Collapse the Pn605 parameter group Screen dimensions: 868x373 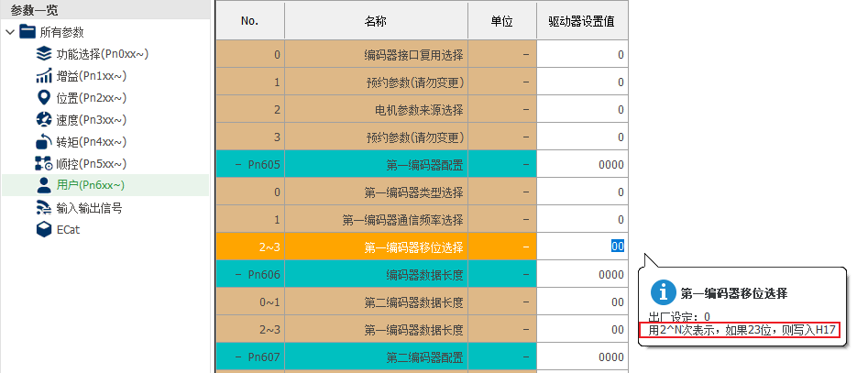[238, 165]
